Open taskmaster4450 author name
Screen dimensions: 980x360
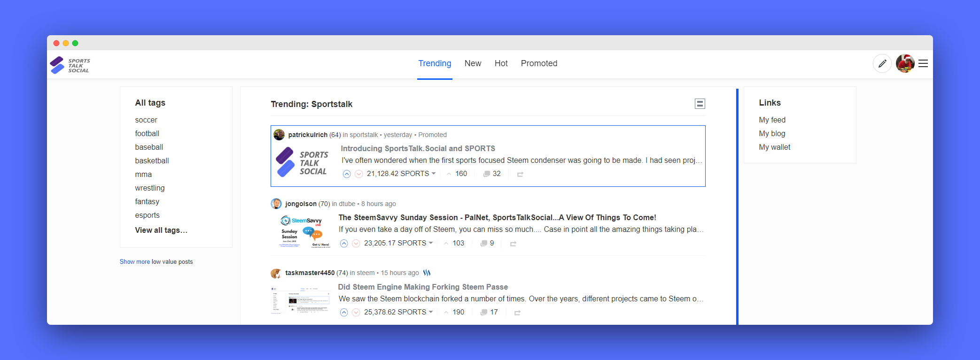click(x=310, y=273)
